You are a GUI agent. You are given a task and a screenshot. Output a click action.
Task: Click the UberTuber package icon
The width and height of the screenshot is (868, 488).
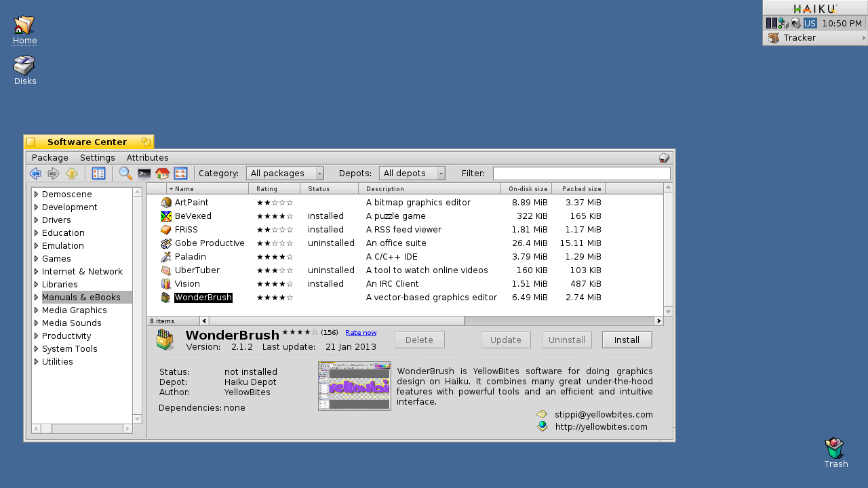[166, 270]
